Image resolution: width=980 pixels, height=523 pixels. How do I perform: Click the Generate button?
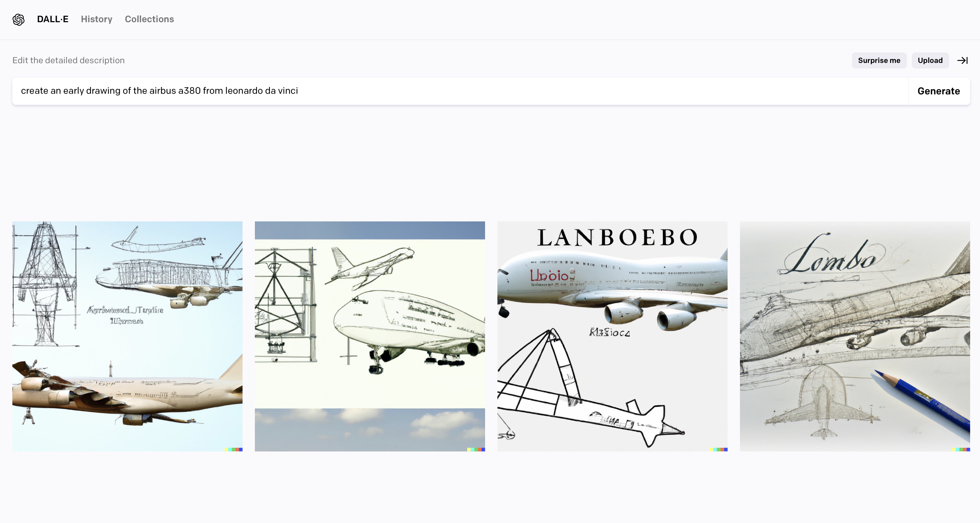pos(939,91)
